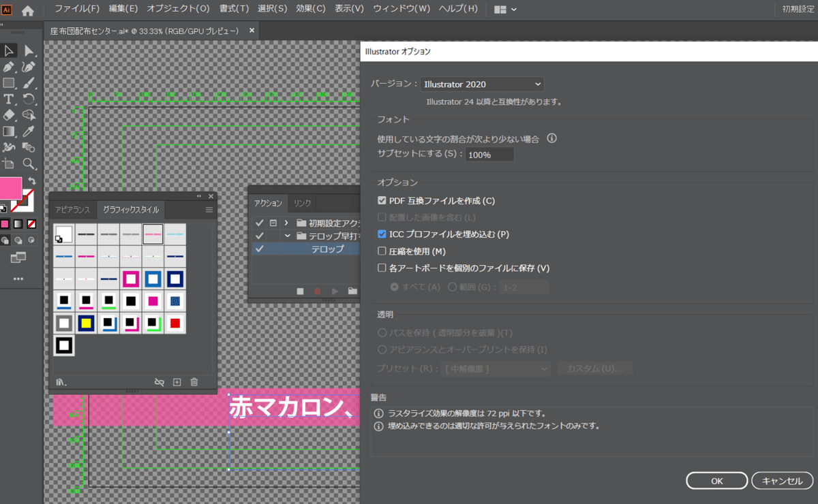Reset to default fill and stroke
The height and width of the screenshot is (504, 818).
point(4,208)
